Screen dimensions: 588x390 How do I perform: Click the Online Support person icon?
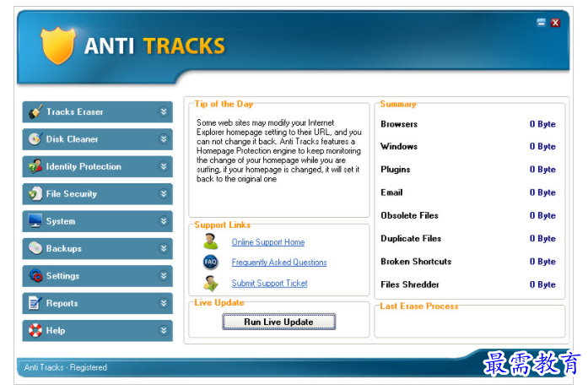click(x=211, y=241)
